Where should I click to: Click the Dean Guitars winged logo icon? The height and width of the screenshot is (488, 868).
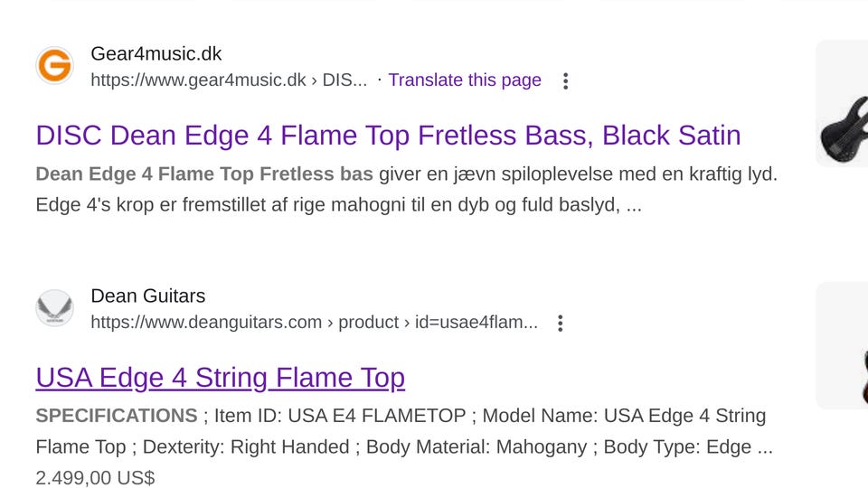pyautogui.click(x=54, y=308)
